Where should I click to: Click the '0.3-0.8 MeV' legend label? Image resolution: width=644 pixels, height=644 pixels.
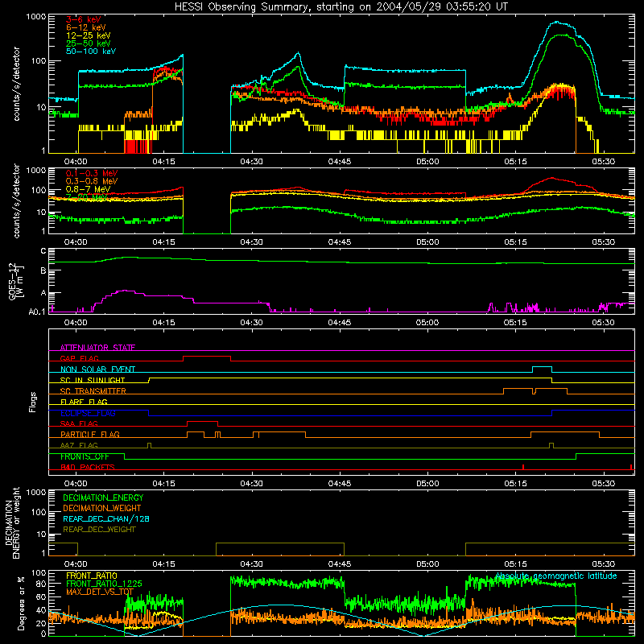click(x=92, y=181)
